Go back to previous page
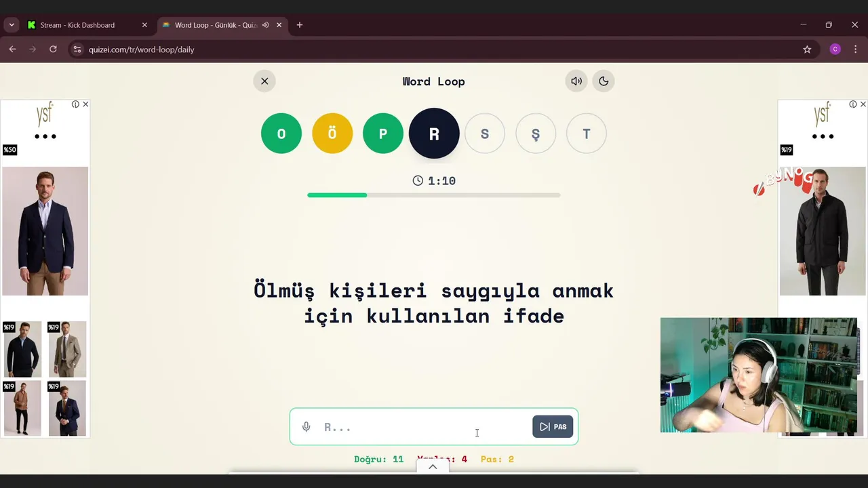The image size is (868, 488). pos(12,49)
